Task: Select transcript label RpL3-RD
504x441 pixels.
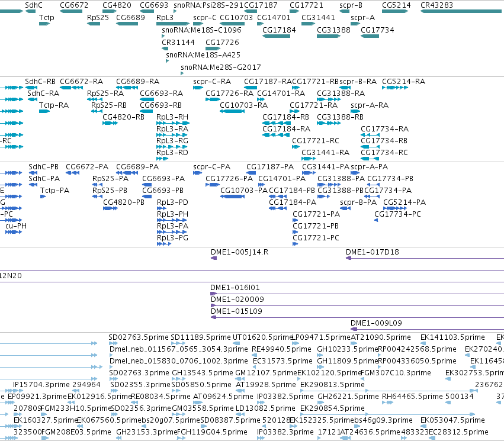Action: [172, 153]
